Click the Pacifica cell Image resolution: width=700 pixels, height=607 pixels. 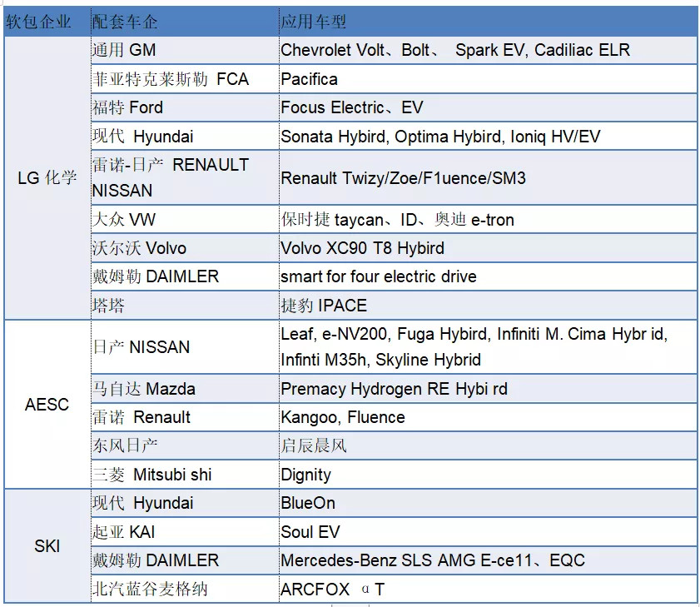(488, 79)
